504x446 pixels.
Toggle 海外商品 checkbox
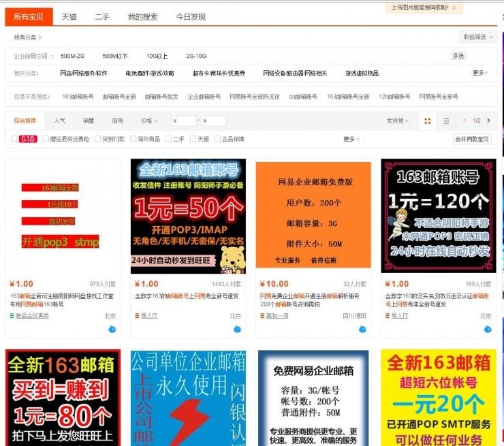pyautogui.click(x=133, y=139)
